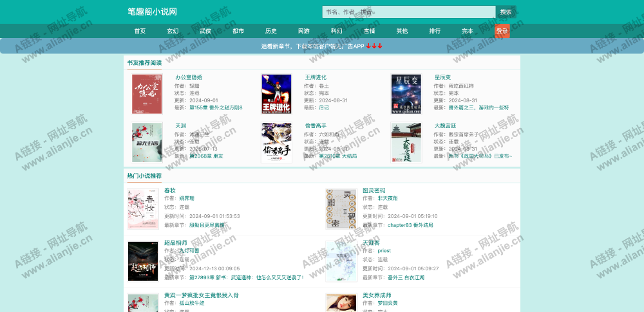Open the 图灵密码 title link
The width and height of the screenshot is (644, 312).
[374, 190]
